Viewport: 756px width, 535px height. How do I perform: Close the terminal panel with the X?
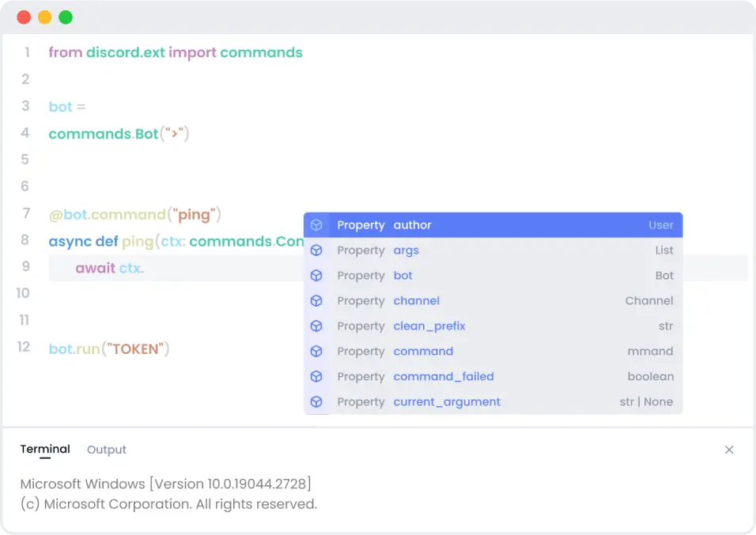point(729,450)
